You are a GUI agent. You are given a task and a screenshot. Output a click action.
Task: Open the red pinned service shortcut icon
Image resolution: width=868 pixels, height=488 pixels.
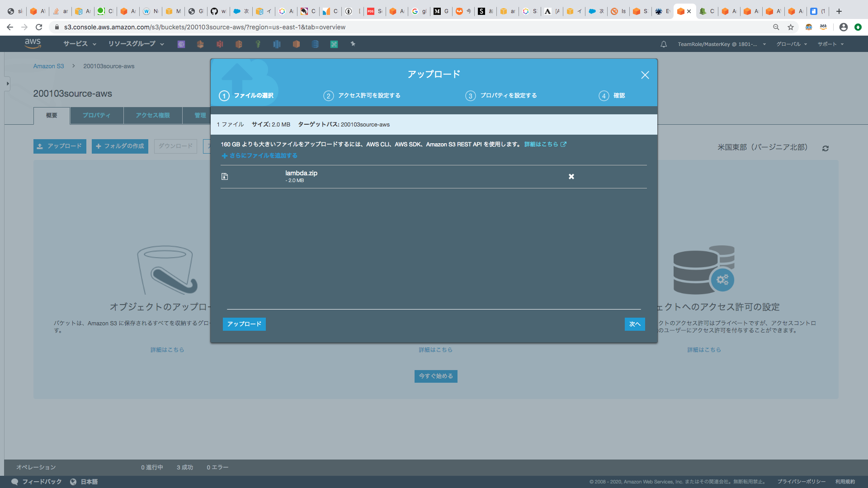pyautogui.click(x=220, y=44)
